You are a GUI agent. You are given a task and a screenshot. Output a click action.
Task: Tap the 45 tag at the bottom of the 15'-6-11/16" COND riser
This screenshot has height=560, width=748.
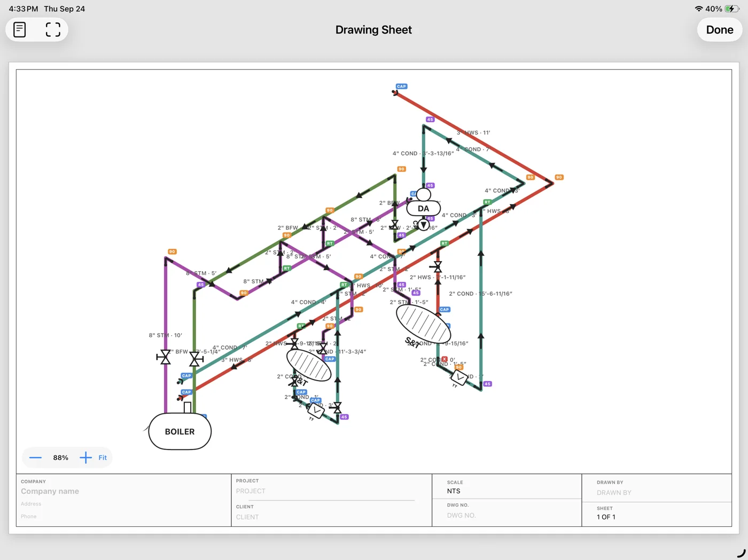(x=487, y=384)
